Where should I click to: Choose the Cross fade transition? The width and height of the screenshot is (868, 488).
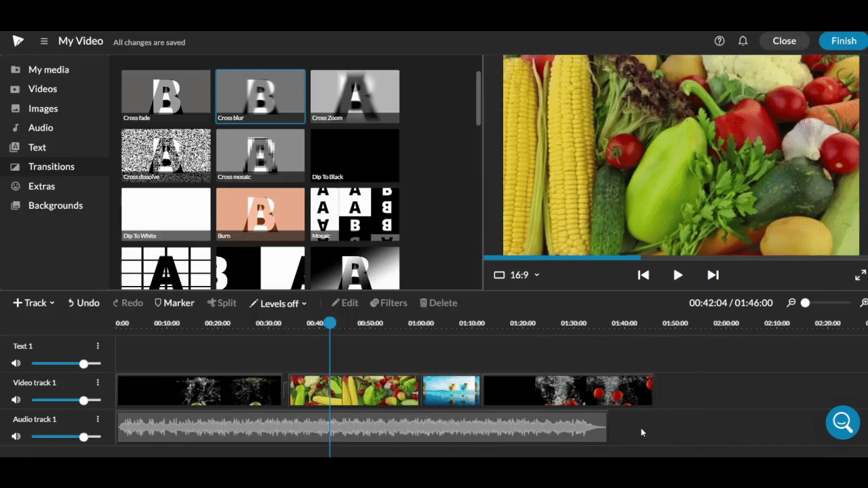[x=166, y=96]
